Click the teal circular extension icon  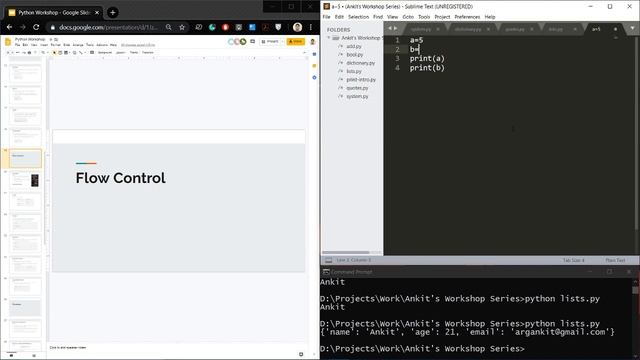coord(212,27)
